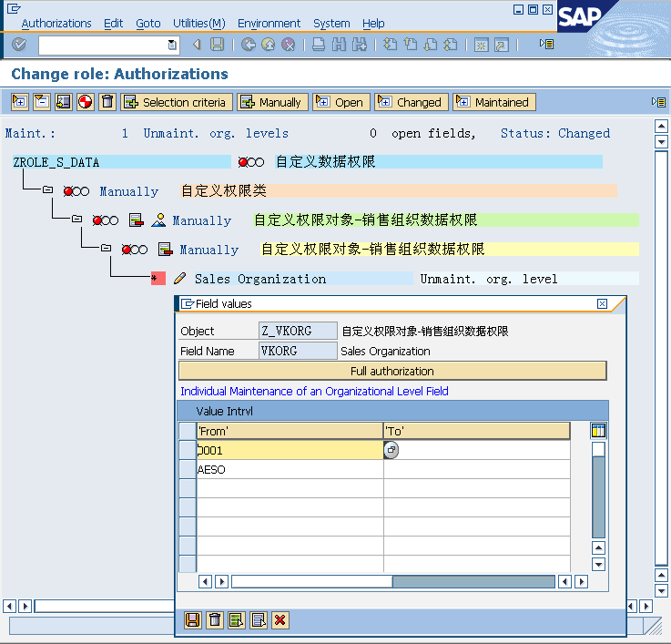The image size is (671, 644).
Task: Click the Open button
Action: [341, 102]
